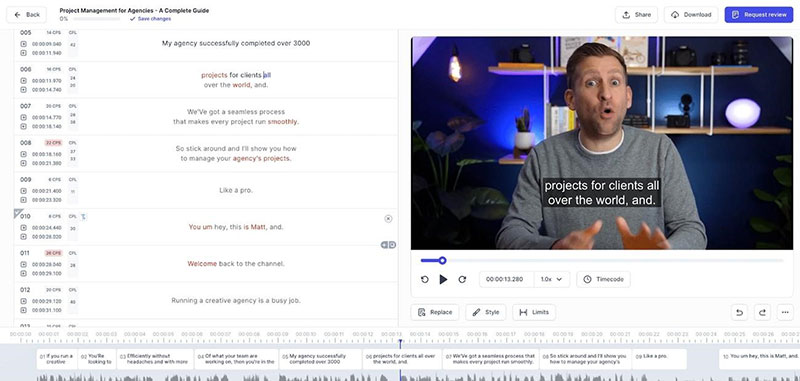Open the Style panel
This screenshot has height=381, width=800.
[486, 312]
